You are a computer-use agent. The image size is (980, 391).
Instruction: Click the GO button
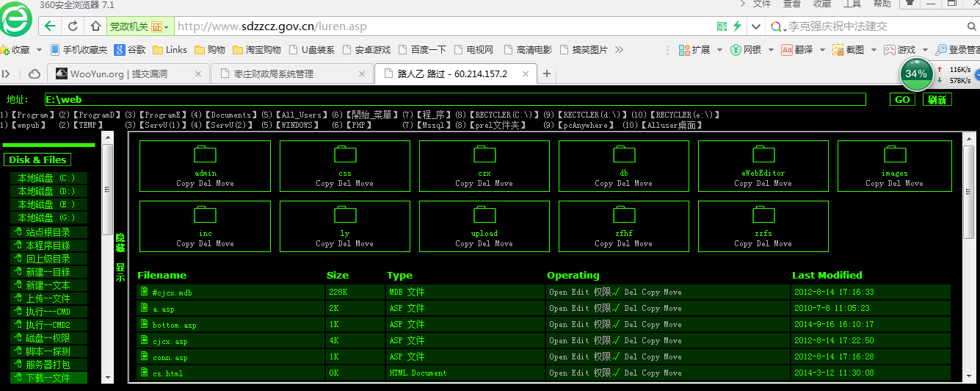pyautogui.click(x=902, y=99)
